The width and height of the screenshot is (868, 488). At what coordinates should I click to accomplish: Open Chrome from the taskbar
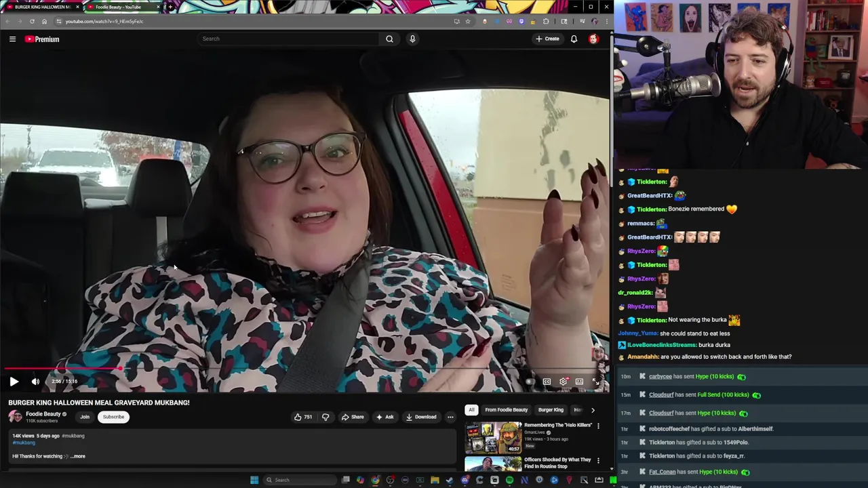[375, 480]
